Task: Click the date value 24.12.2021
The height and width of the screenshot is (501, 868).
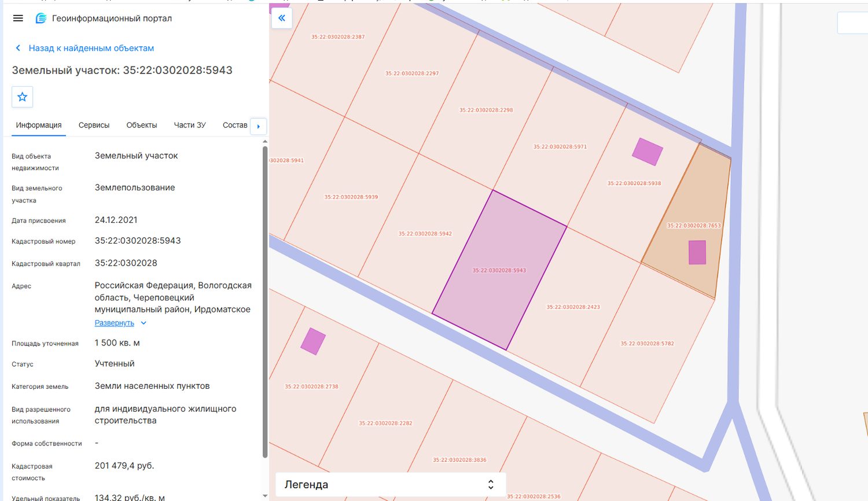Action: click(116, 220)
